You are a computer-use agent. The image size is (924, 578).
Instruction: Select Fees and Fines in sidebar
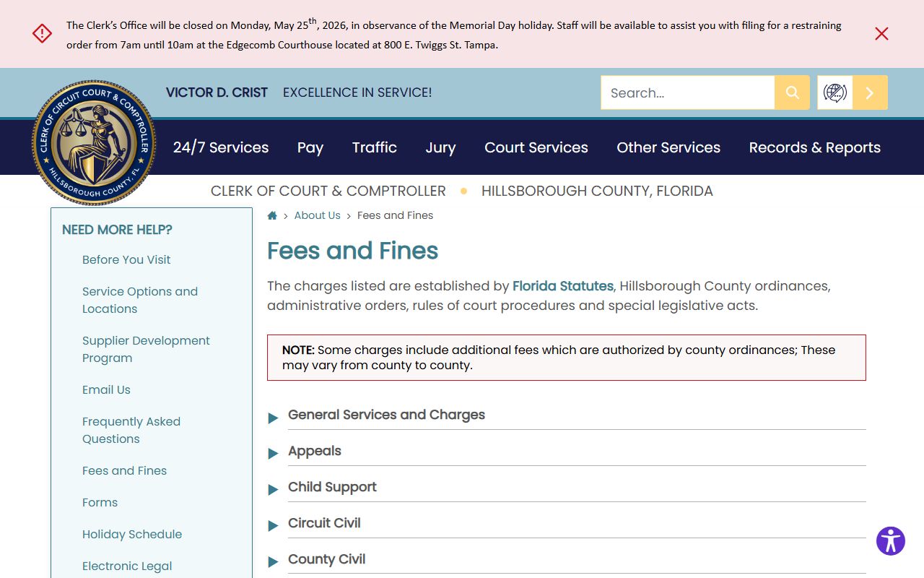click(x=124, y=470)
